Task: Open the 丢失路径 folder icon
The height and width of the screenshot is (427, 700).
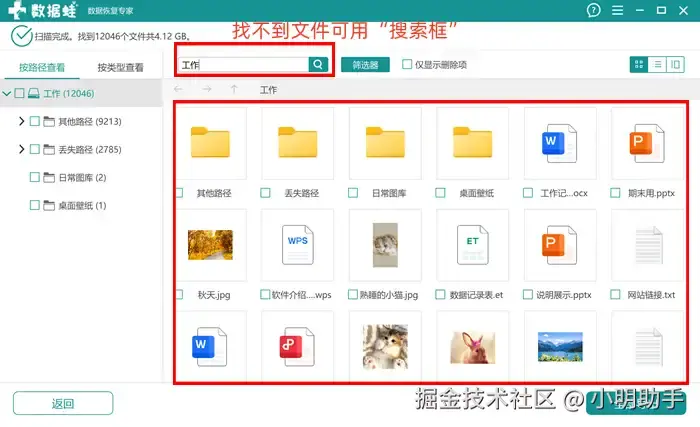Action: 298,142
